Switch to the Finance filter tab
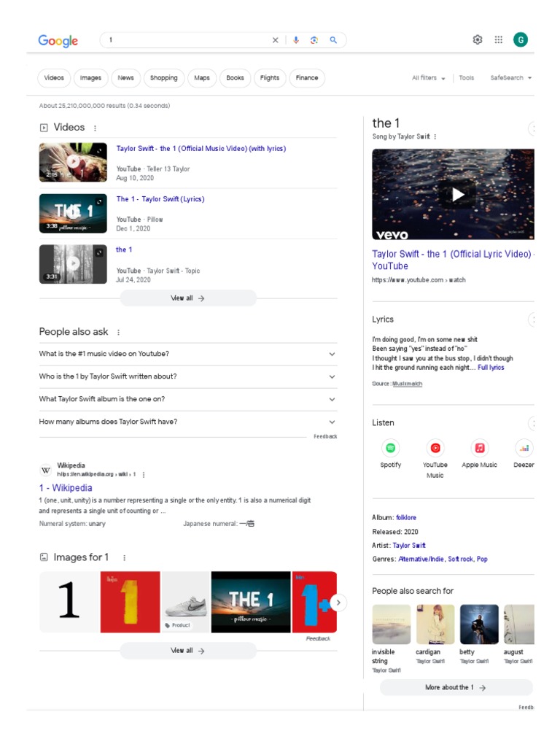 point(307,77)
